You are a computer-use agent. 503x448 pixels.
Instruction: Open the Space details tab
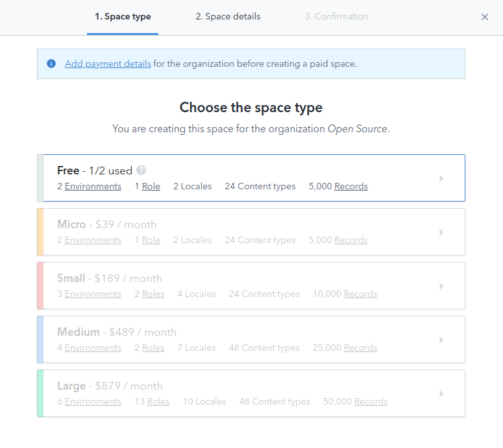coord(228,17)
